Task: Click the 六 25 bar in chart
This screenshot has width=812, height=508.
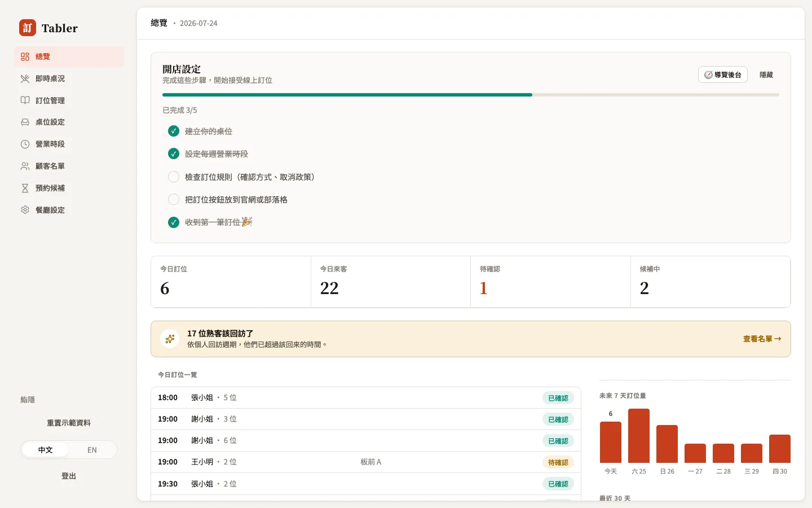Action: pyautogui.click(x=639, y=436)
